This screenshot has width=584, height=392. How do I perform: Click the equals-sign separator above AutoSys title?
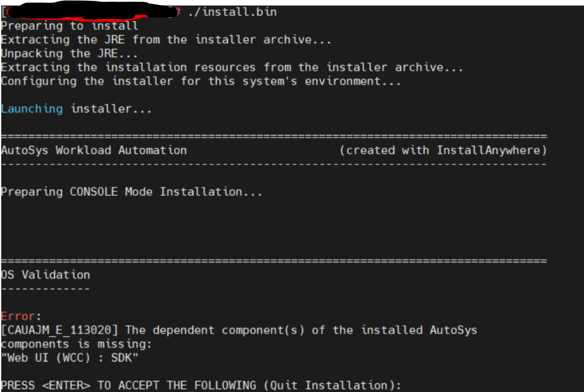coord(274,136)
